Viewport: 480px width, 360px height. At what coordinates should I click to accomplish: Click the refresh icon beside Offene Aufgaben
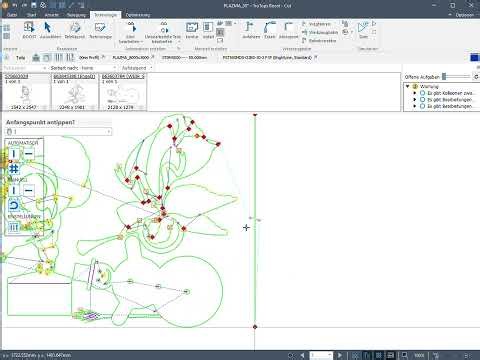[476, 77]
